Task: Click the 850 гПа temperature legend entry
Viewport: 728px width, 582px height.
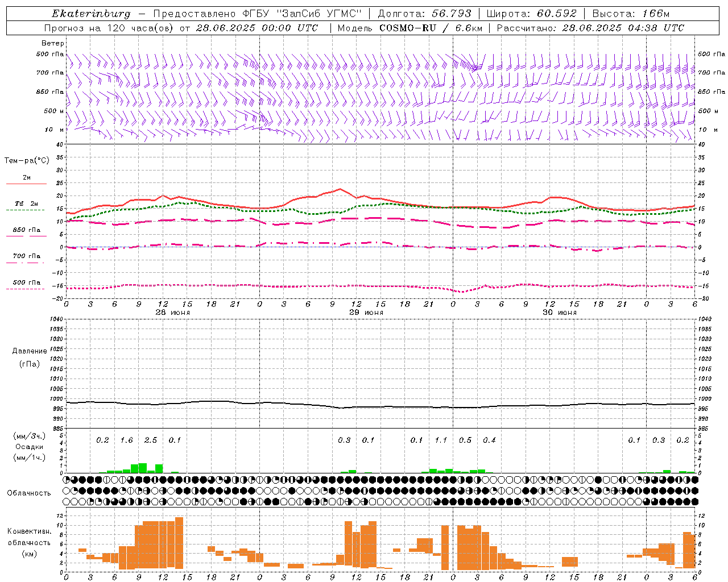Action: [x=26, y=232]
